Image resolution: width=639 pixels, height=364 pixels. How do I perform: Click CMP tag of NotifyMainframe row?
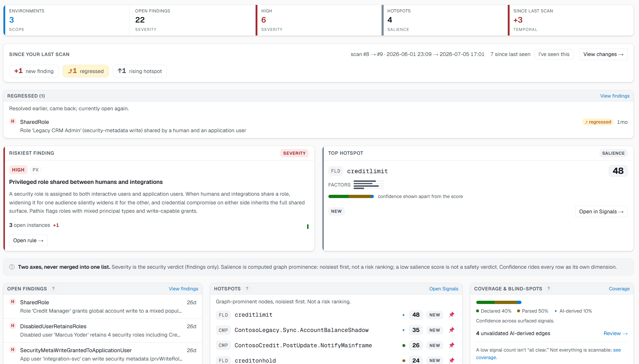223,346
